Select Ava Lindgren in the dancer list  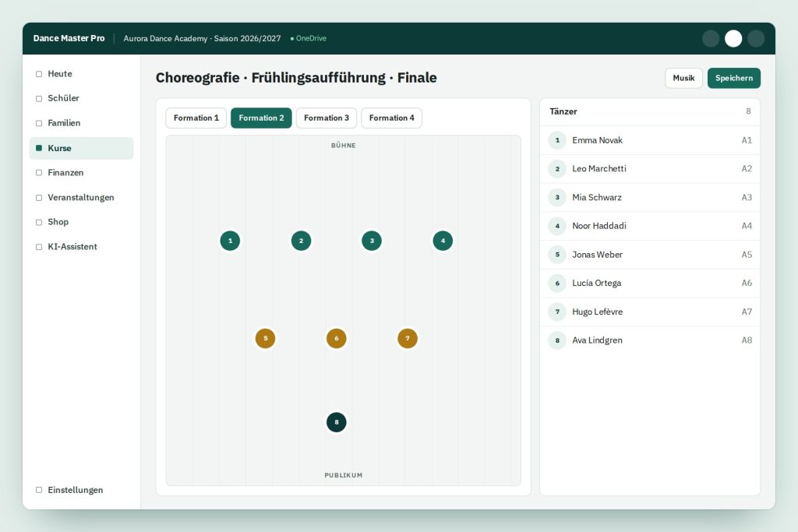coord(650,340)
